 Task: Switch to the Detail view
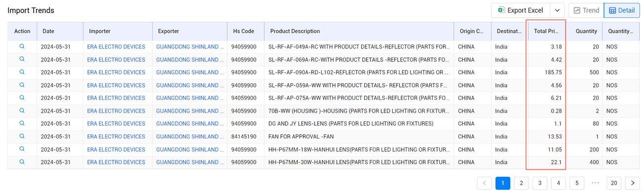[622, 10]
